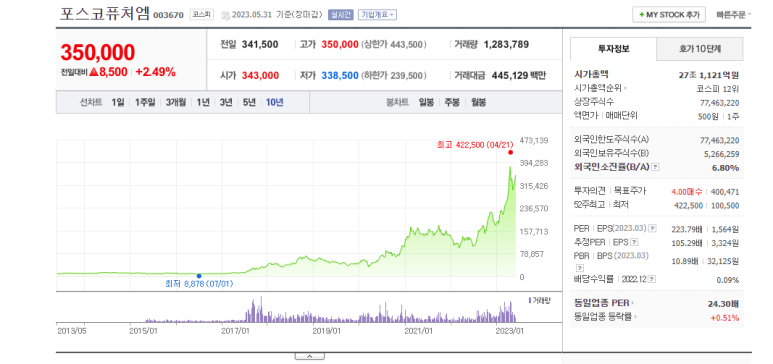Select the 일봉 candle chart option
This screenshot has width=773, height=364.
click(426, 103)
